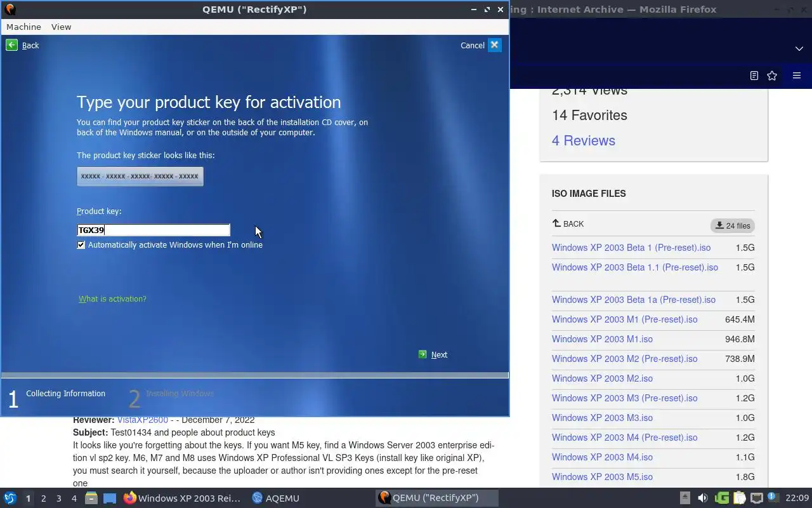
Task: Open Windows XP 2003 M3 (Pre-reset).iso
Action: point(625,398)
